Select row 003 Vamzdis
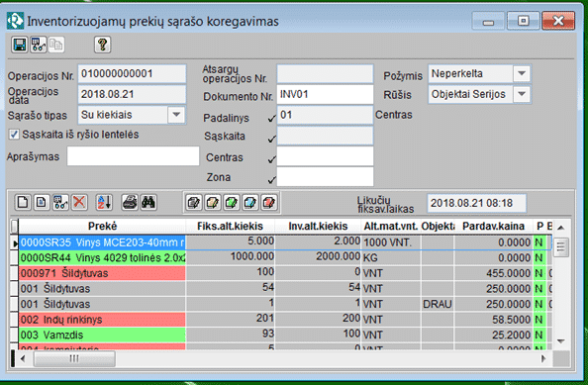588x385 pixels. (x=280, y=335)
